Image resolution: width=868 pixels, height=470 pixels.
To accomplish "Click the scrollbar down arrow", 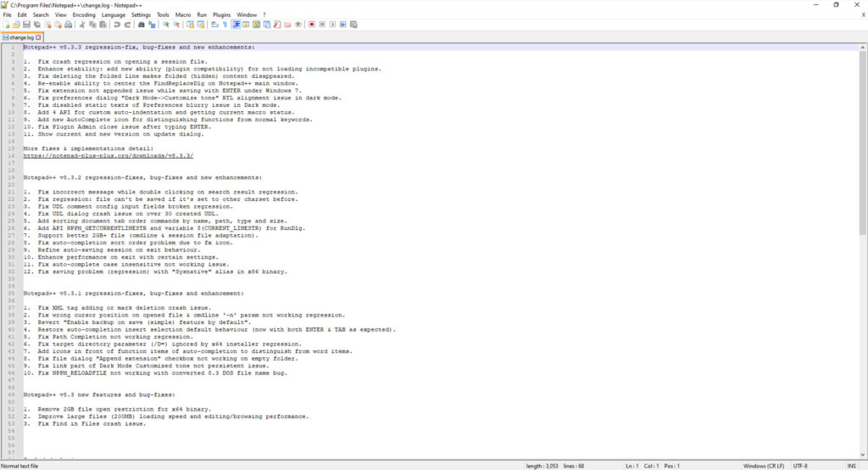I will coord(862,455).
